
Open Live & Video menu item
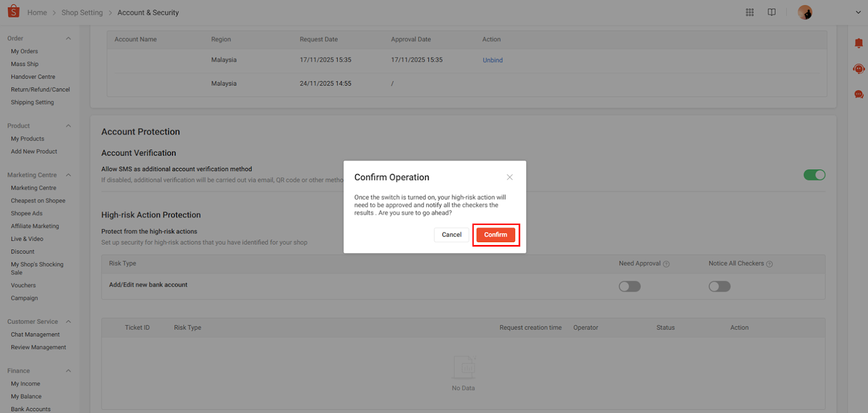pyautogui.click(x=27, y=239)
